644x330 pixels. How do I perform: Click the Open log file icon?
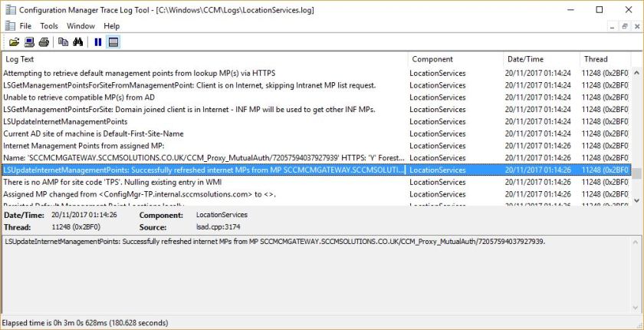pyautogui.click(x=14, y=42)
